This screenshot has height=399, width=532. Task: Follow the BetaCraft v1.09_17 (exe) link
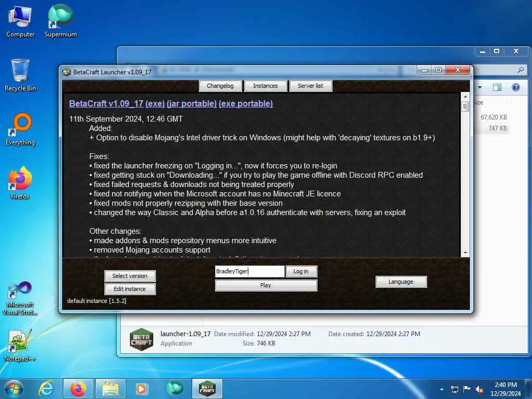tap(117, 103)
